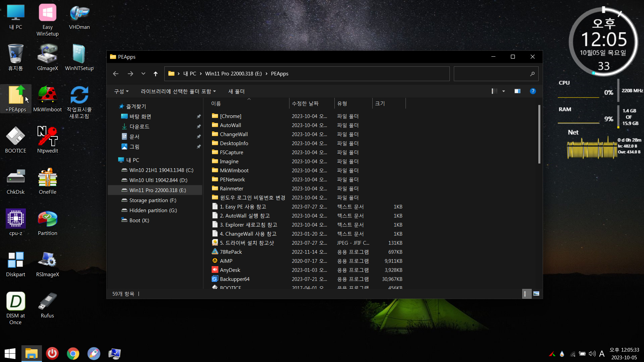Click the help question mark icon
Viewport: 644px width, 362px height.
click(x=533, y=91)
